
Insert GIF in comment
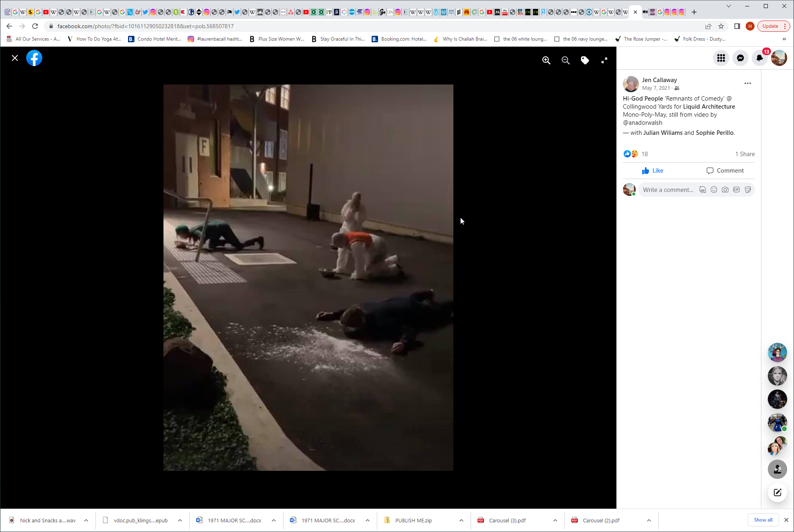pos(736,190)
